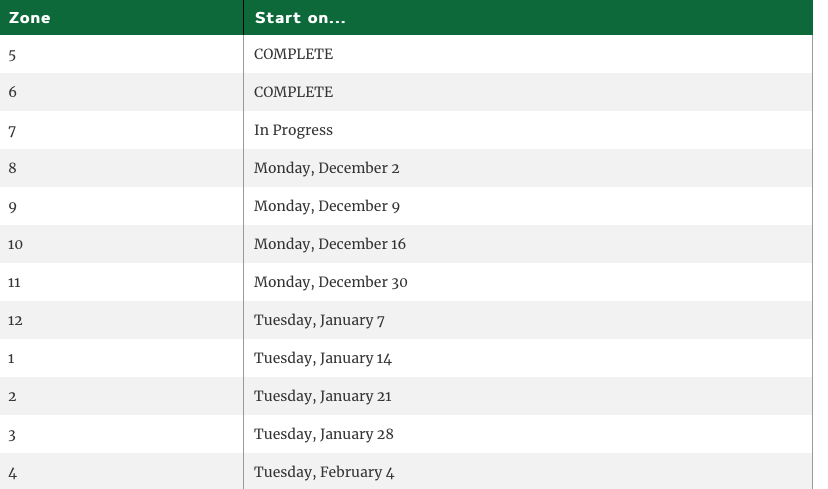Select the Tuesday, January 14 date
This screenshot has height=489, width=828.
point(322,358)
